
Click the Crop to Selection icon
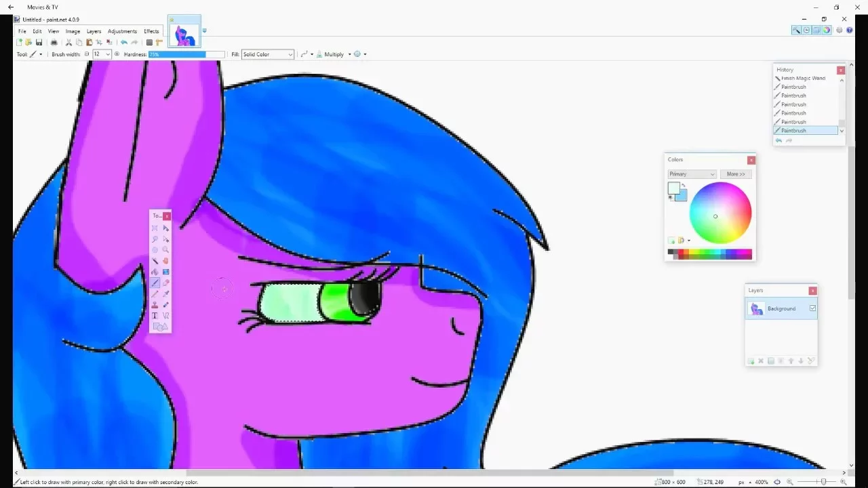[99, 42]
